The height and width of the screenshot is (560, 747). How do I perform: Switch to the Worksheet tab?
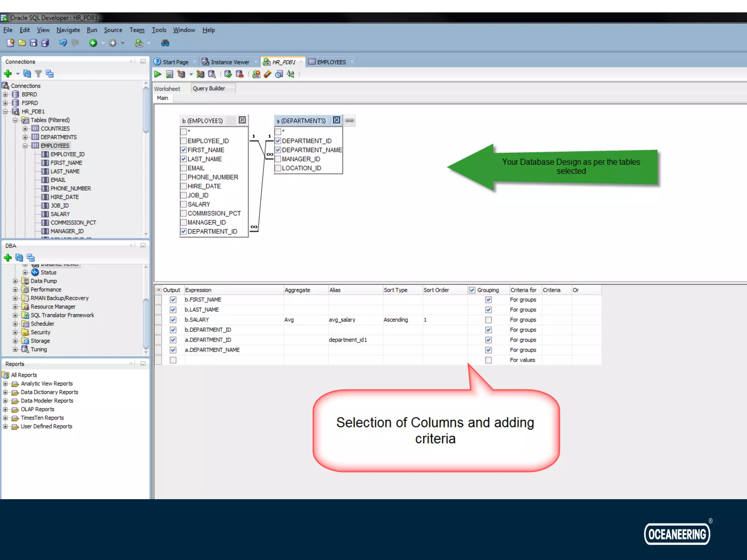[x=167, y=89]
